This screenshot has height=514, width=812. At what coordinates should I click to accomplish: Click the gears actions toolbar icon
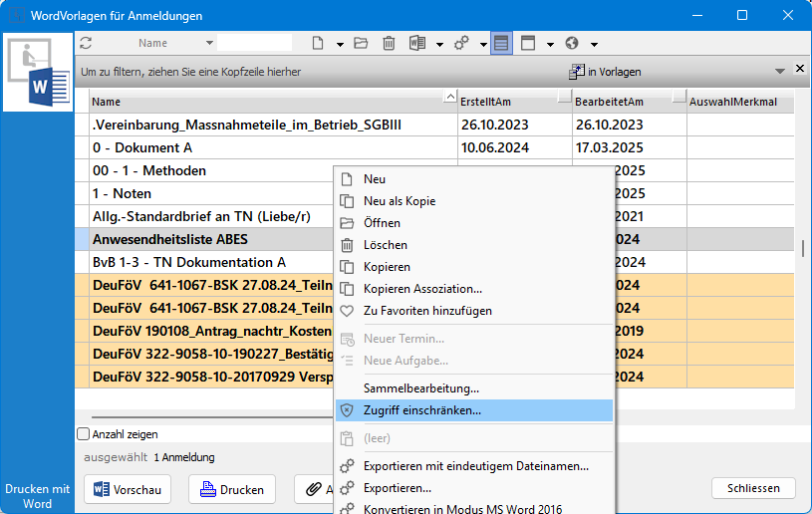pos(462,43)
